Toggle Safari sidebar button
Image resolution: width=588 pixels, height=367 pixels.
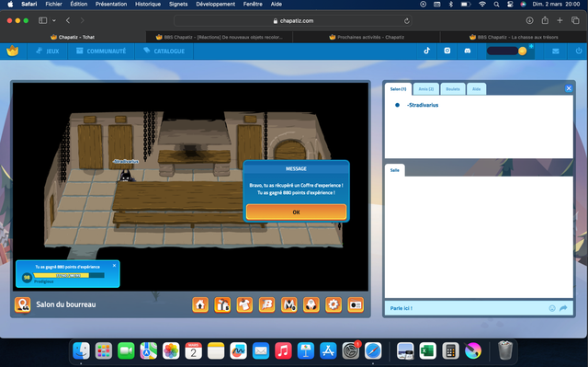(x=43, y=20)
